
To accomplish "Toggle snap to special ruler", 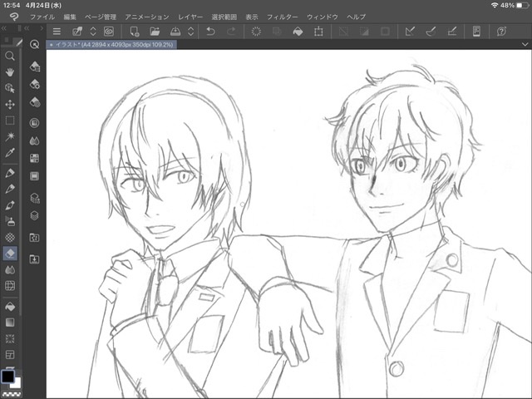I will (431, 32).
